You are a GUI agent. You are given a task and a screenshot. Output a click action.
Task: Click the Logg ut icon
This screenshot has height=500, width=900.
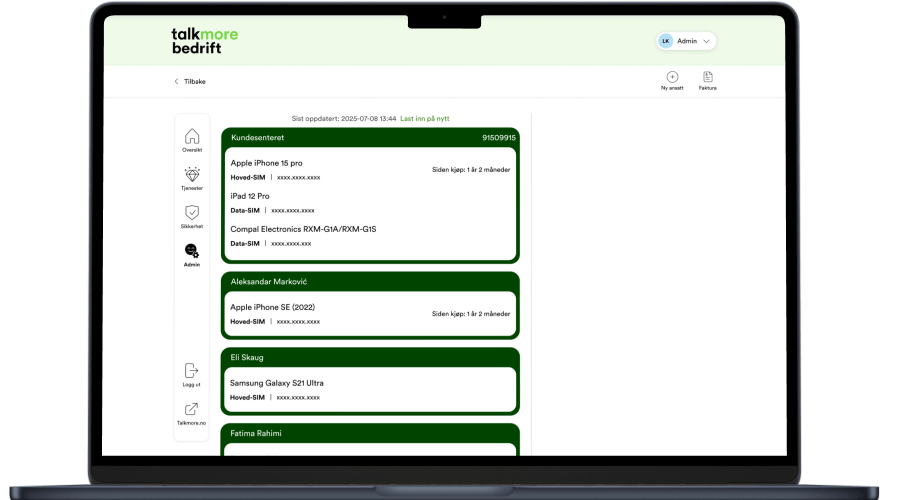(x=191, y=371)
